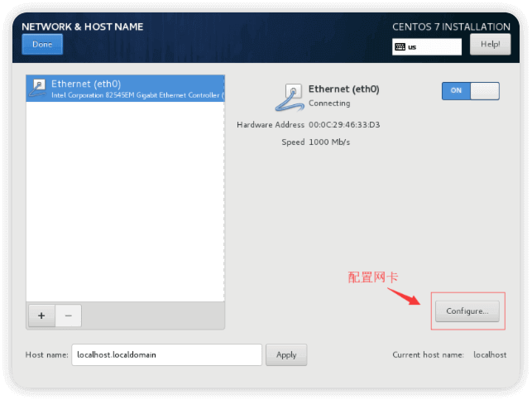Viewport: 532px width, 400px height.
Task: Add a network device with plus button
Action: (41, 316)
